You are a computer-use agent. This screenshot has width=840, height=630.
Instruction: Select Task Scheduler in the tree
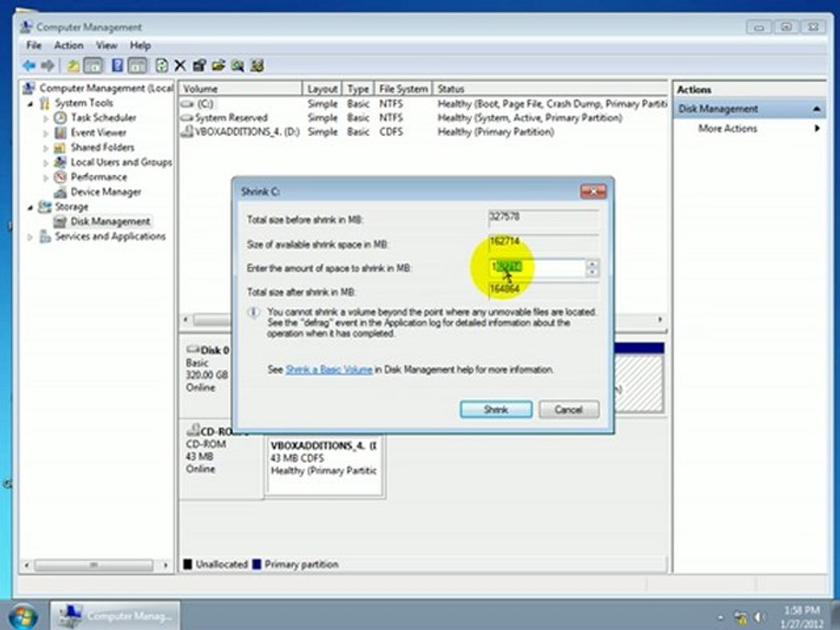click(103, 118)
